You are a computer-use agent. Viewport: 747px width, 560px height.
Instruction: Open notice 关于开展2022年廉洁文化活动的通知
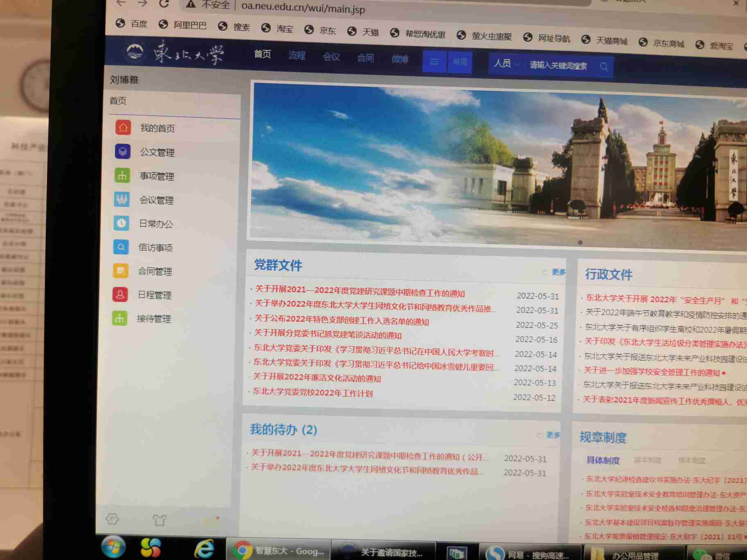tap(317, 377)
